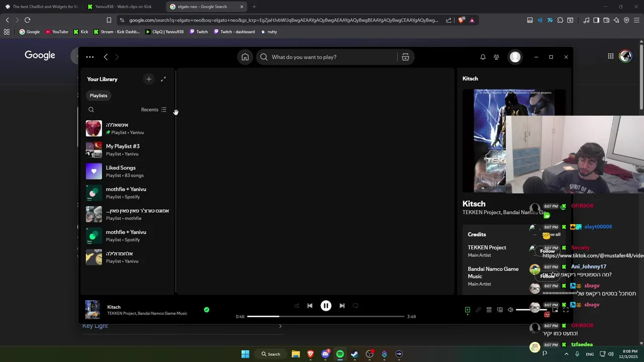Open the playlist by mothfie

coord(128,214)
